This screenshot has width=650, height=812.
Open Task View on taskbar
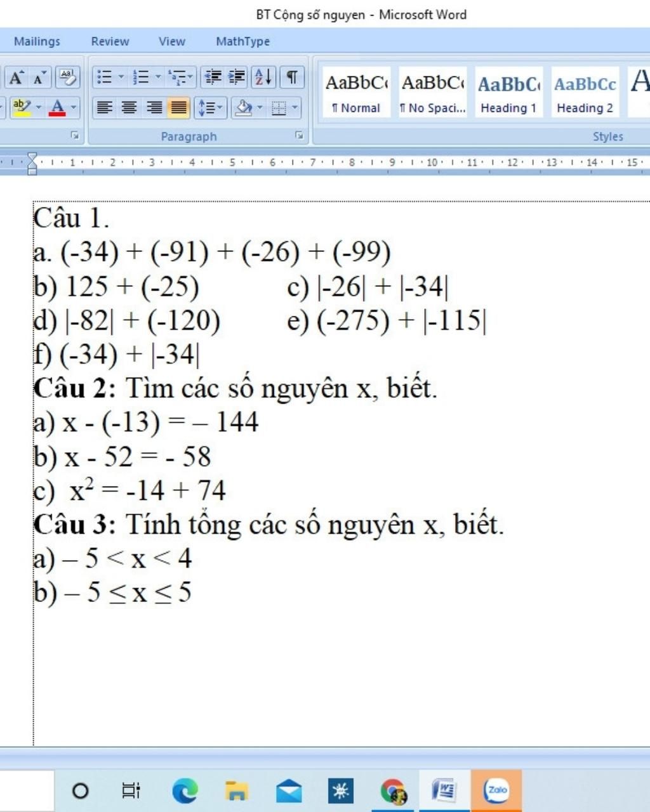coord(131,790)
